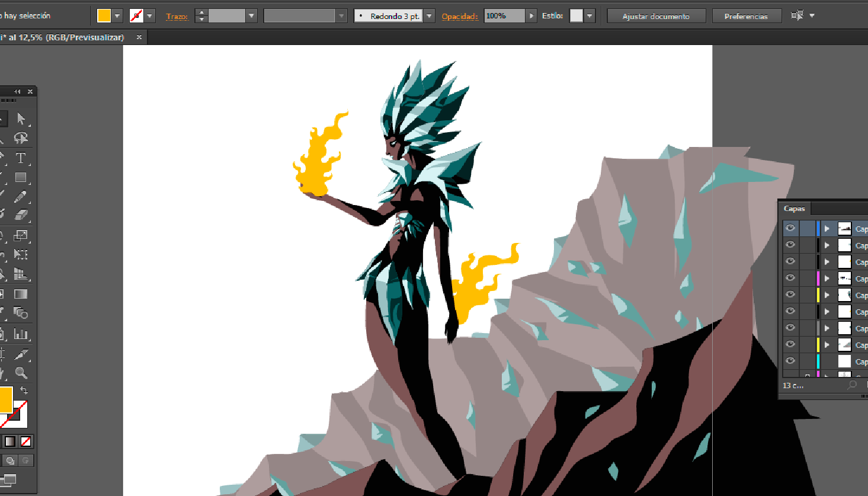
Task: Hide the gray-coded layer
Action: point(790,328)
